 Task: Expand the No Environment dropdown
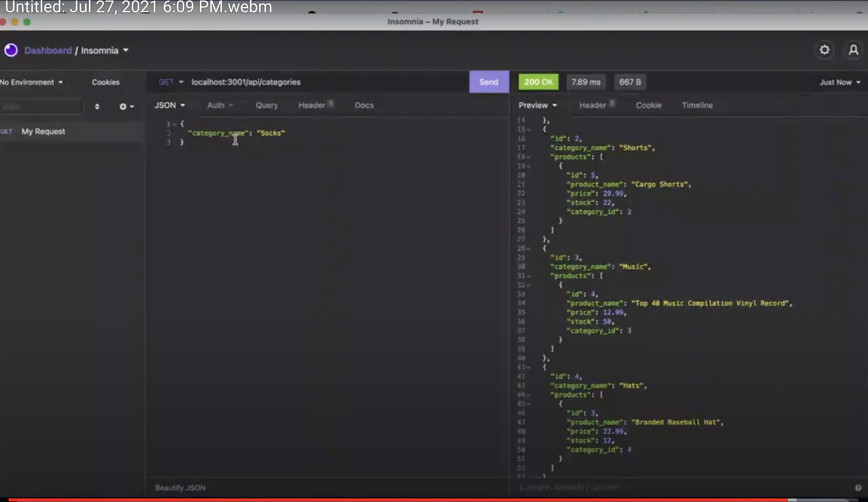click(x=31, y=82)
